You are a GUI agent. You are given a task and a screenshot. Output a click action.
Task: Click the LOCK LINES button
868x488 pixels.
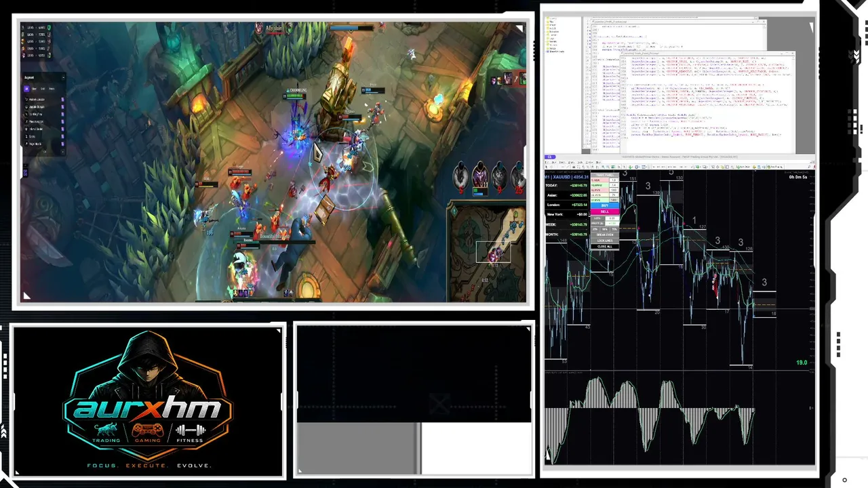[604, 241]
